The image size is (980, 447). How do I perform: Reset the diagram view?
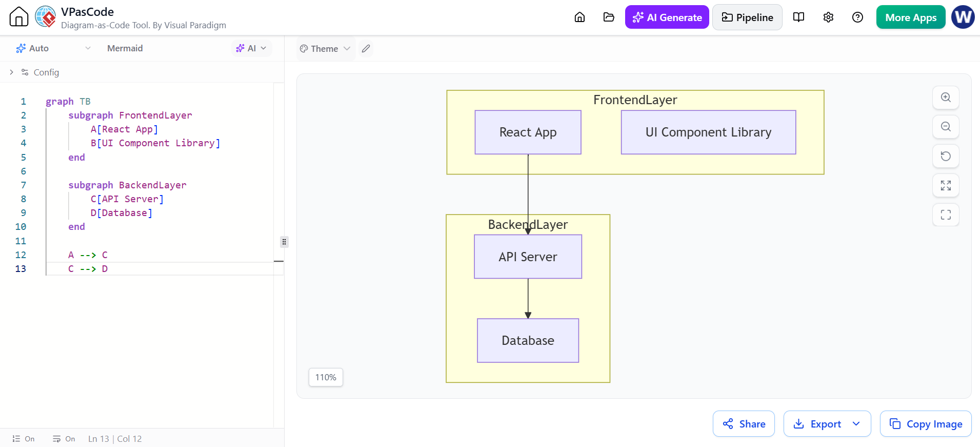[946, 156]
